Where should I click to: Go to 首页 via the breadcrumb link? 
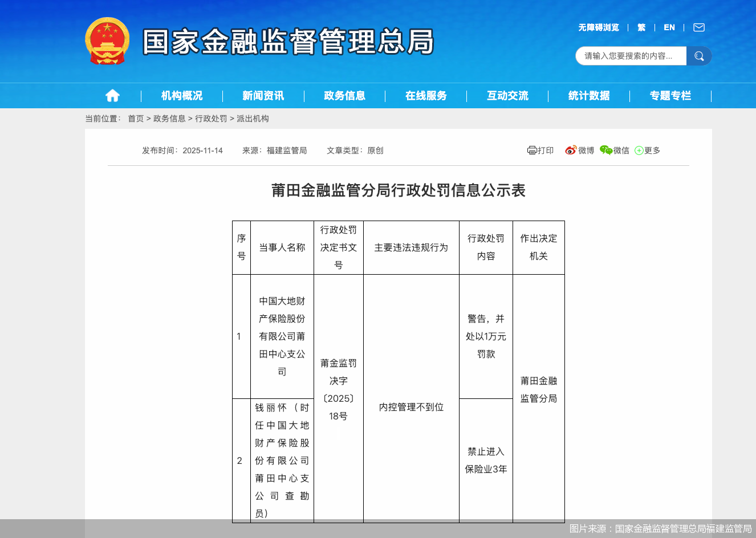[135, 119]
